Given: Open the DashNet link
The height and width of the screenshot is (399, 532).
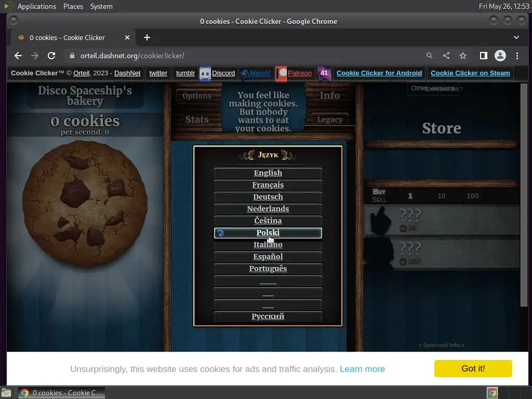Looking at the screenshot, I should 127,73.
